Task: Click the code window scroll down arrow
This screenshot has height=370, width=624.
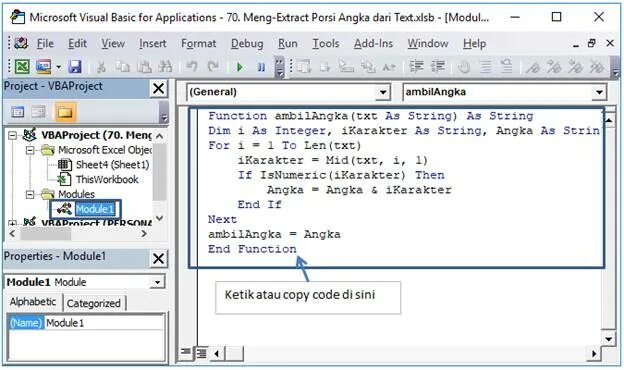Action: click(x=609, y=339)
